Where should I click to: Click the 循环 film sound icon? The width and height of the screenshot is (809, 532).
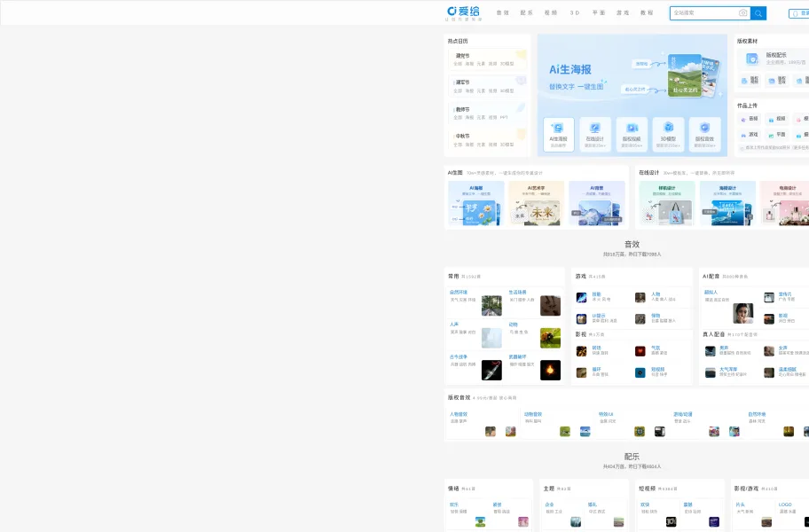[x=582, y=372]
